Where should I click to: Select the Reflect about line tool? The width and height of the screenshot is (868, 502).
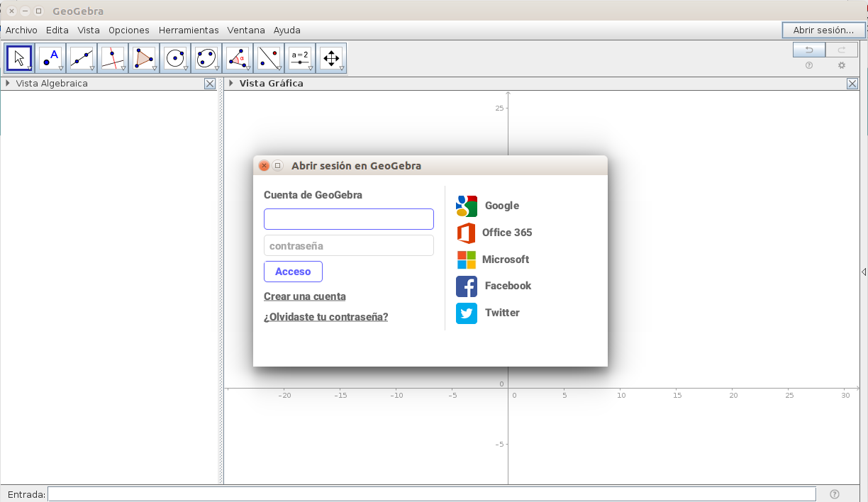pyautogui.click(x=269, y=58)
